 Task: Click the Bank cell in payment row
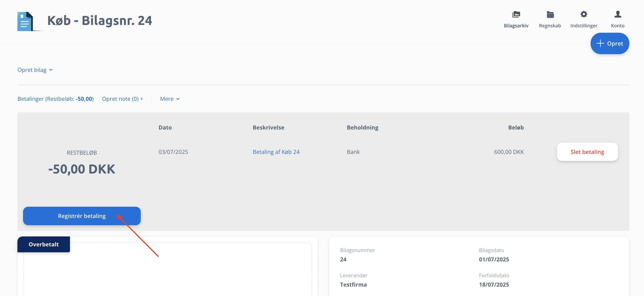click(x=353, y=152)
